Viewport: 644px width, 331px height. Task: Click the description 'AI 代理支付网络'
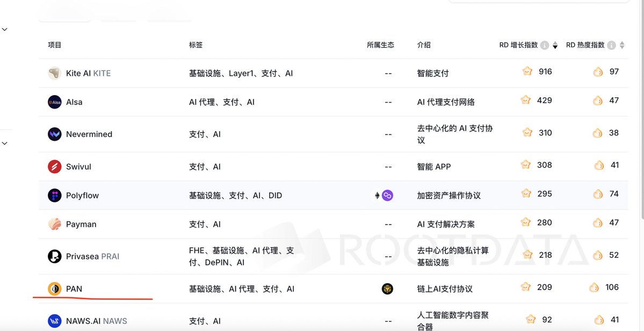coord(446,102)
